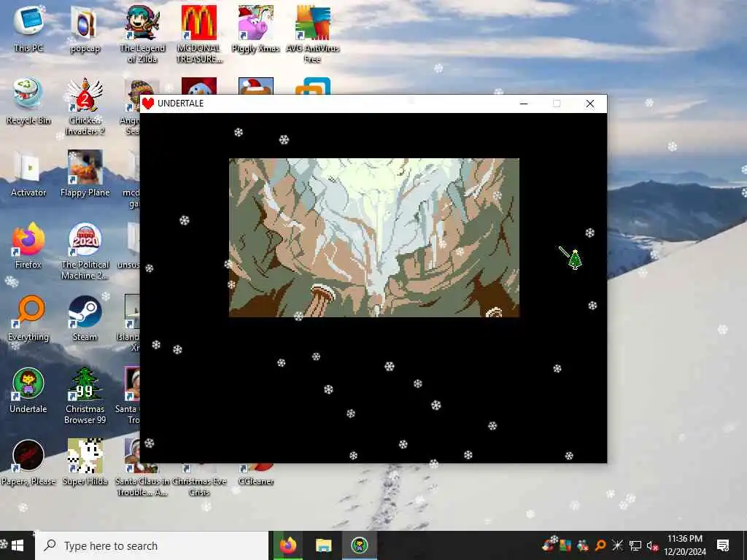Switch to Firefox on the taskbar
747x560 pixels.
287,545
